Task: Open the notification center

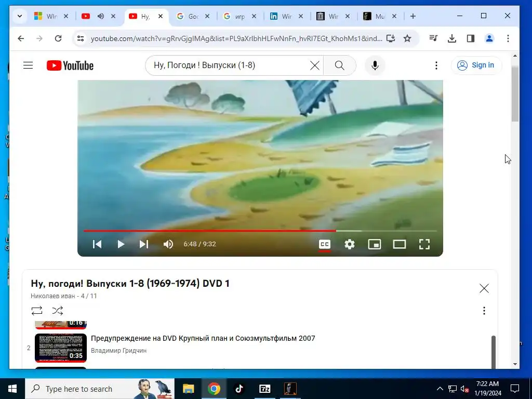Action: pos(515,389)
